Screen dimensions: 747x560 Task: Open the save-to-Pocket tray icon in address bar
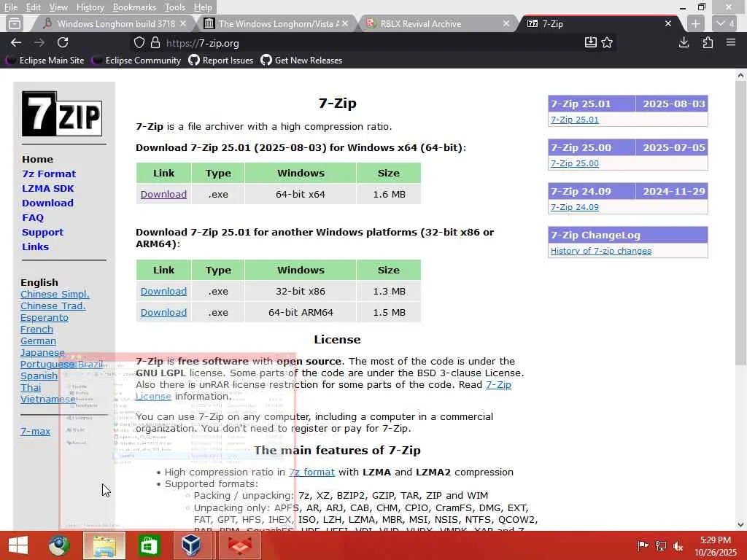591,43
